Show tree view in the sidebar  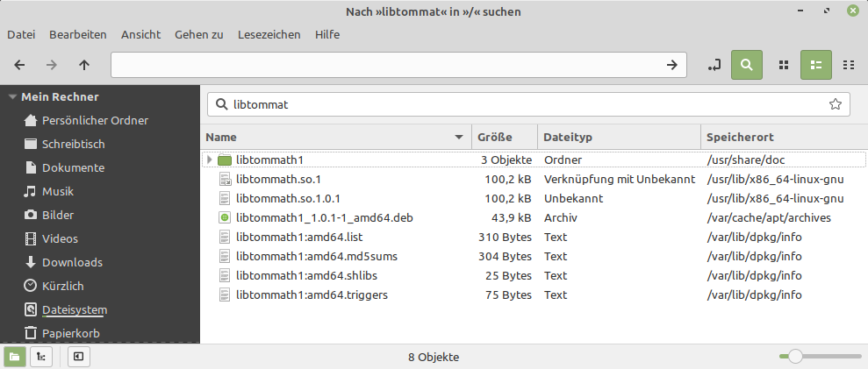tap(40, 357)
